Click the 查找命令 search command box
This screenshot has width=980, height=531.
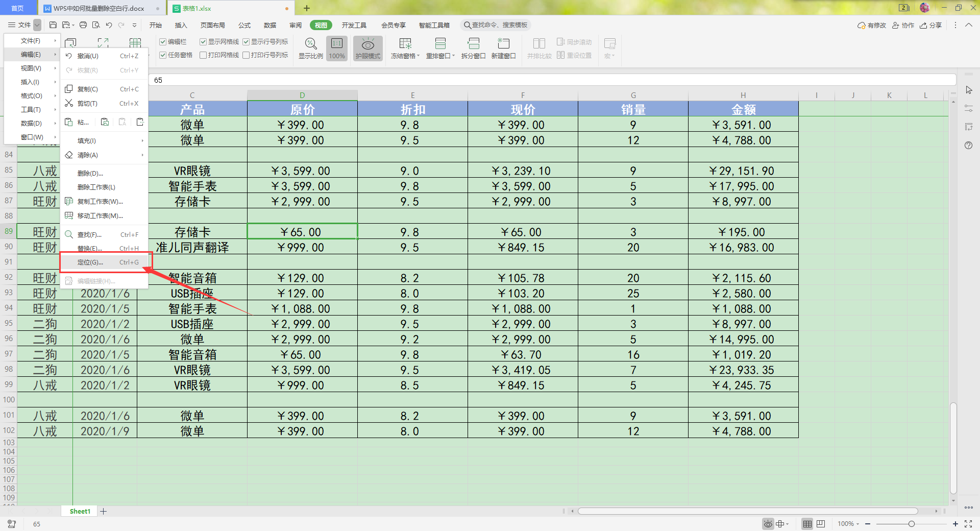(x=496, y=25)
